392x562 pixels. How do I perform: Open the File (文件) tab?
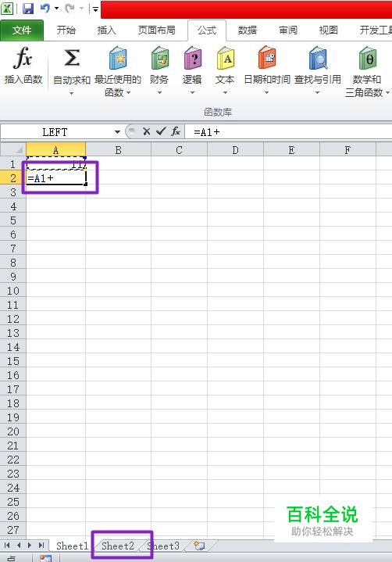pyautogui.click(x=22, y=30)
